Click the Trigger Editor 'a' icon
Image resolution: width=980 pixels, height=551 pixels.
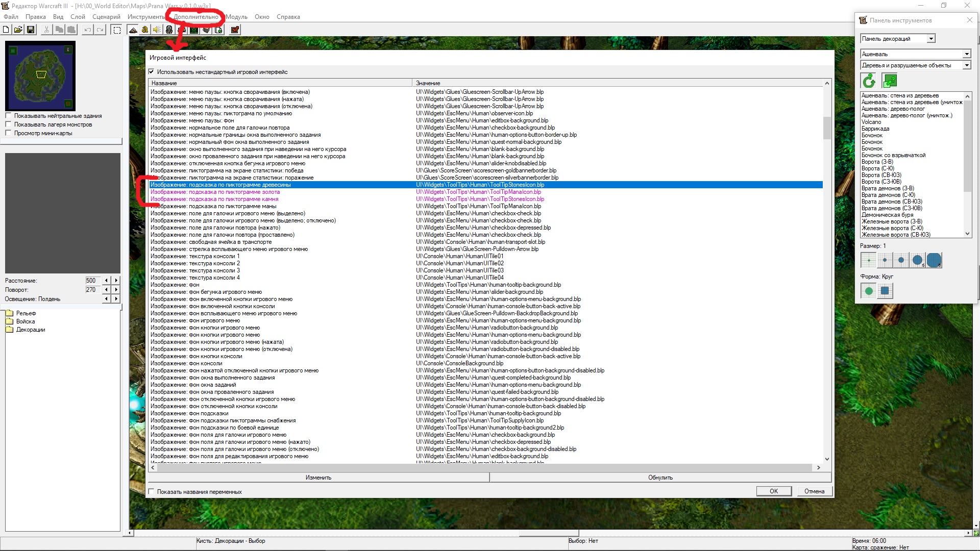(x=145, y=30)
